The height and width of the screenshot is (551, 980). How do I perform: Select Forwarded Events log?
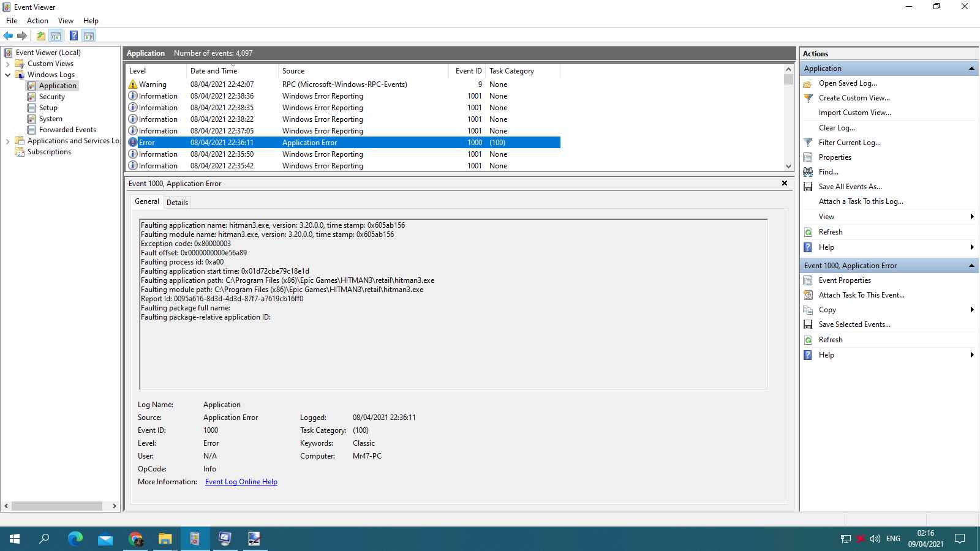[x=67, y=130]
